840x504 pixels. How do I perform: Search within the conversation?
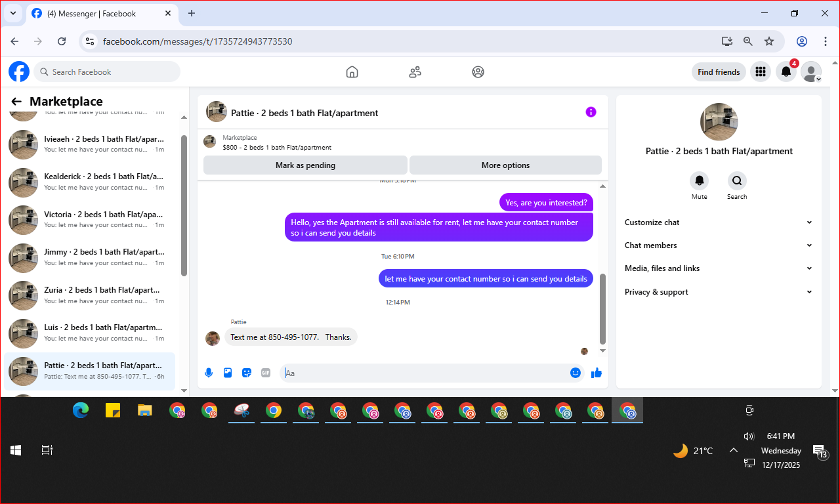pyautogui.click(x=737, y=180)
